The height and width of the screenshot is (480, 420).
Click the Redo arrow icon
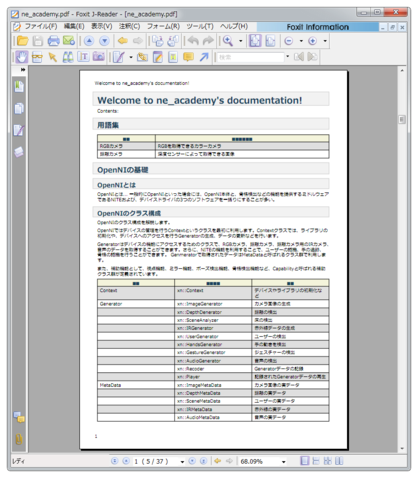(x=208, y=41)
